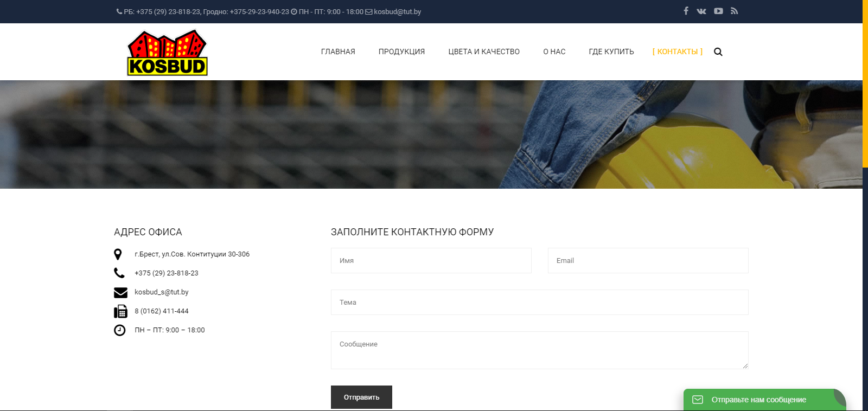Open the VK social icon

pyautogui.click(x=701, y=11)
